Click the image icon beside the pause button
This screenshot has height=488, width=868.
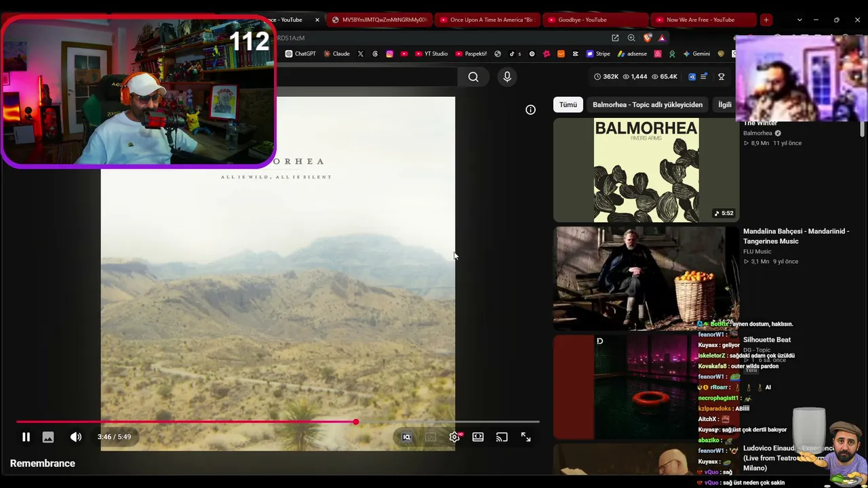(48, 437)
